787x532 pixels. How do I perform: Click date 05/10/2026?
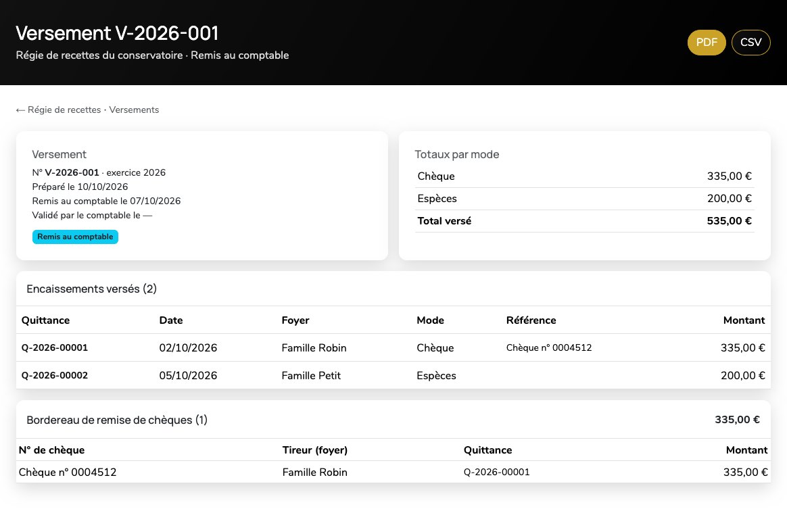coord(188,375)
